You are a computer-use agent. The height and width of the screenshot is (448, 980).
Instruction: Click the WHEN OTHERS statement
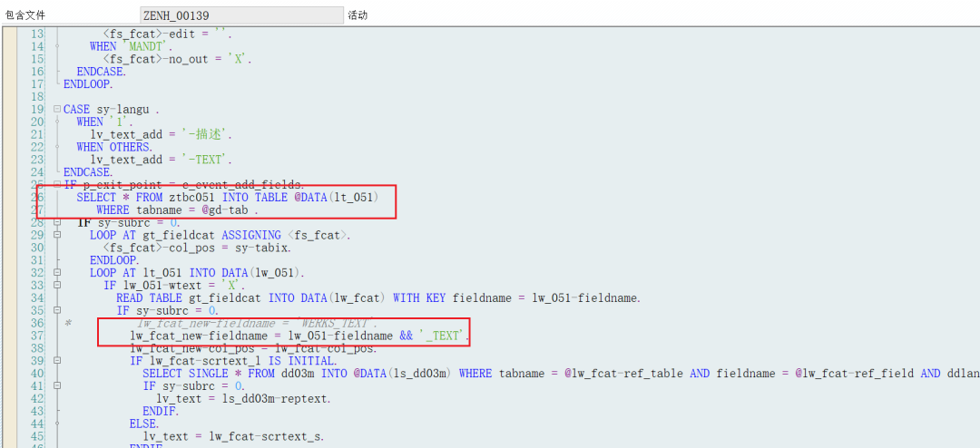point(114,147)
